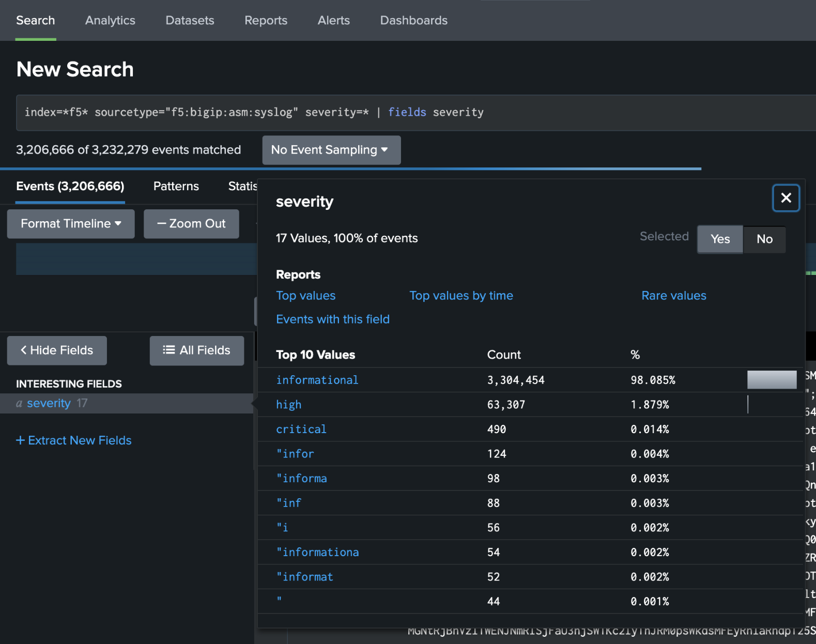Click the 0.014% percentage cell
816x644 pixels.
(x=650, y=430)
